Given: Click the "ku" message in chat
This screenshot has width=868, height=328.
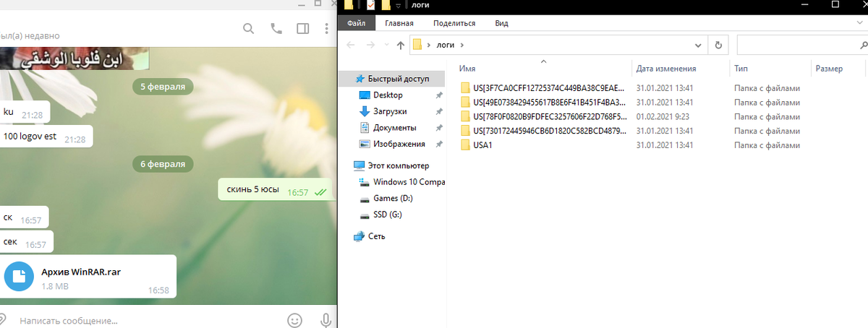Looking at the screenshot, I should point(24,112).
